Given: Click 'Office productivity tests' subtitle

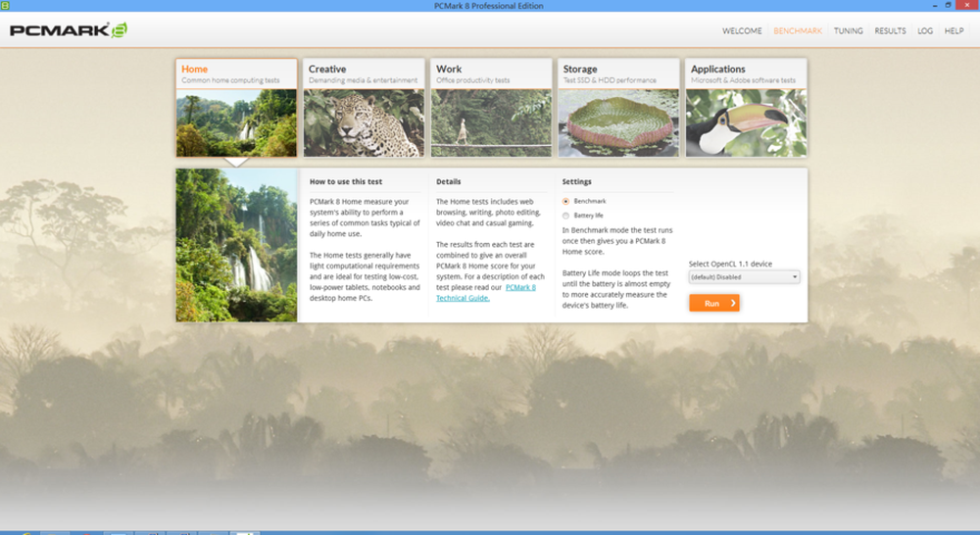Looking at the screenshot, I should (473, 80).
